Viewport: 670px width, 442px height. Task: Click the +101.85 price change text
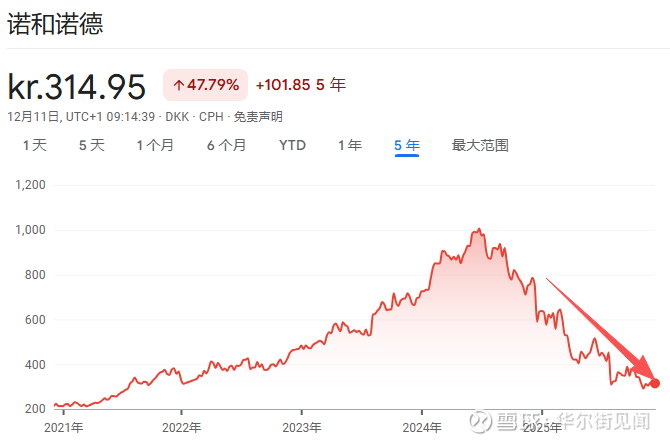pos(283,86)
